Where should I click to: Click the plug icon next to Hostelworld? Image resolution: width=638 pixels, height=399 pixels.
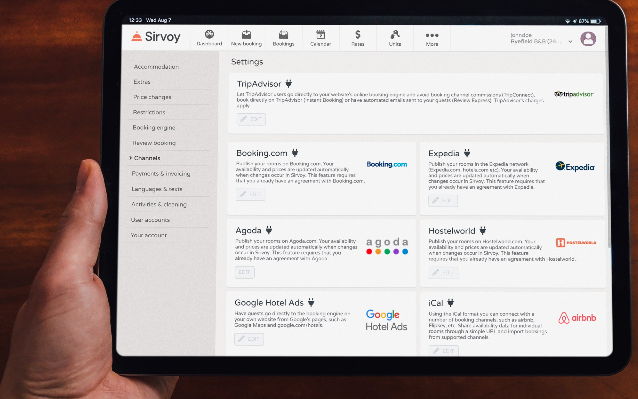pos(483,231)
